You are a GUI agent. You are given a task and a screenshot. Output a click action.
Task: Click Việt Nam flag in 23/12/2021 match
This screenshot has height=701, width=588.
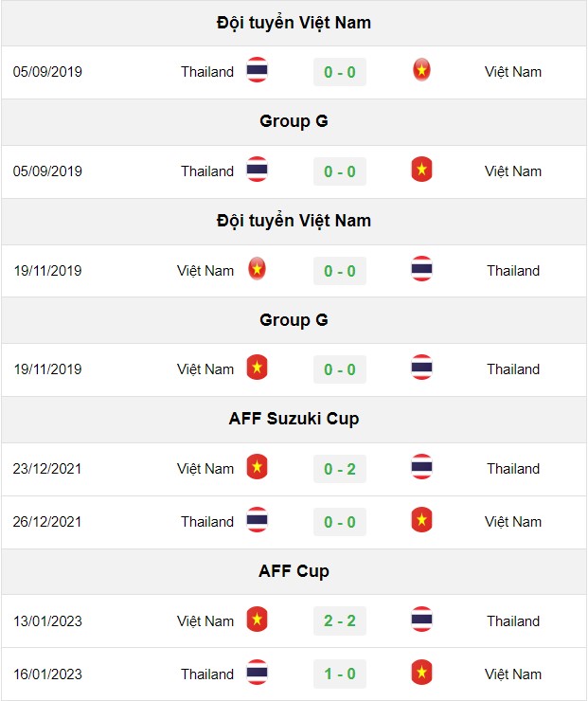tap(257, 467)
